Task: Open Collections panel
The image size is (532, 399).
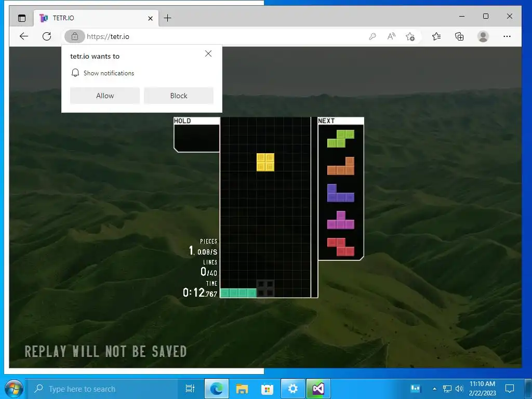Action: pos(459,36)
